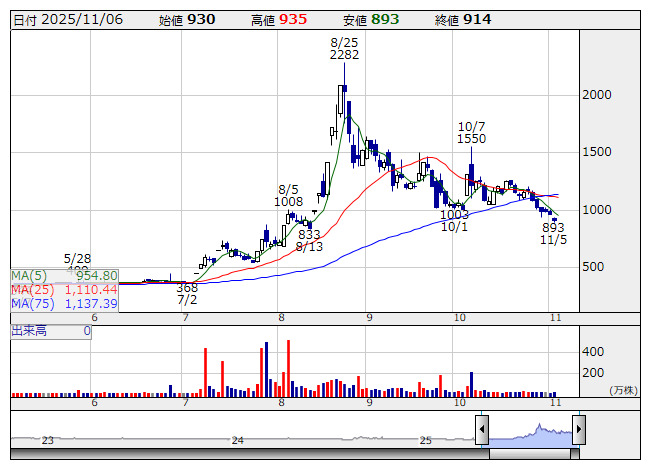653x470 pixels.
Task: Click the 7/2 low label 368
Action: pos(187,287)
